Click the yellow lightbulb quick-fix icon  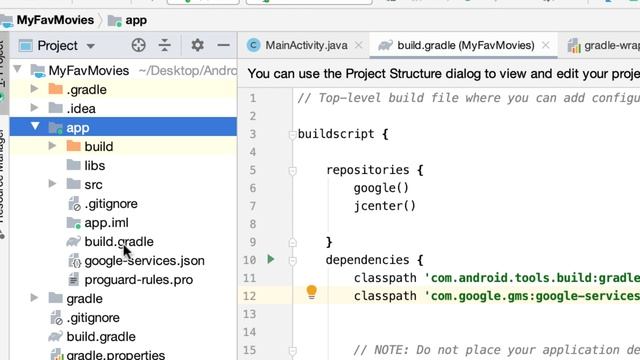[x=311, y=292]
